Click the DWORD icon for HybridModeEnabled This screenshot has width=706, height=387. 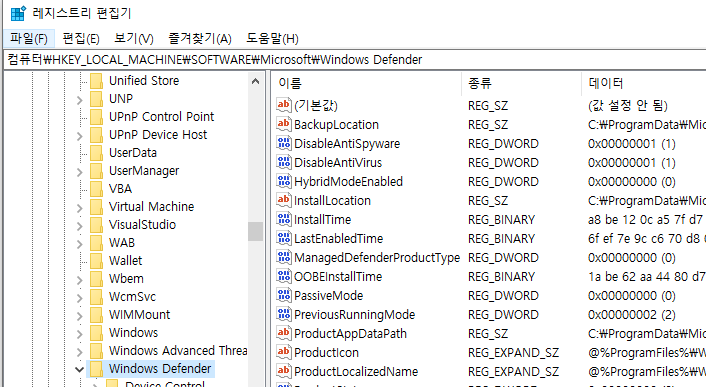pos(284,181)
